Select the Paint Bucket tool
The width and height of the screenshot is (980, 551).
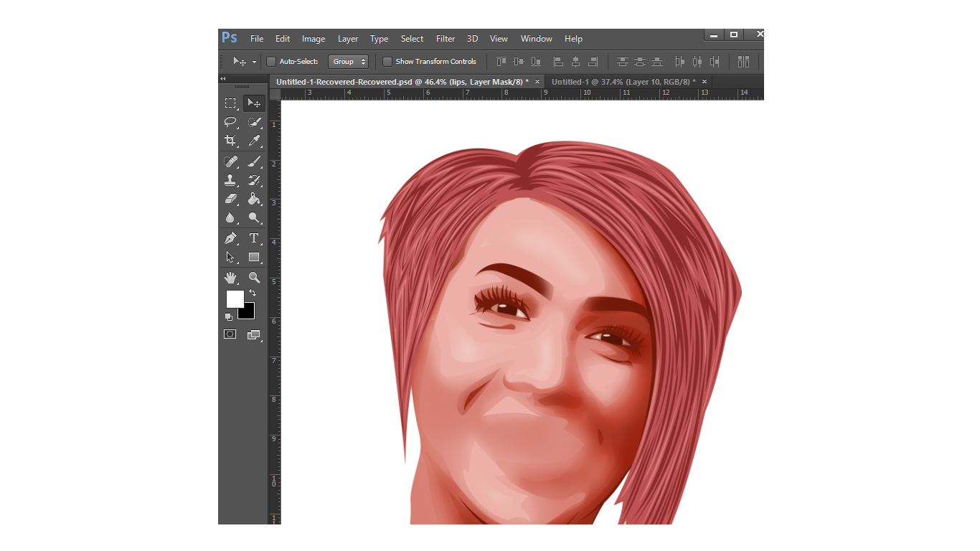tap(254, 199)
